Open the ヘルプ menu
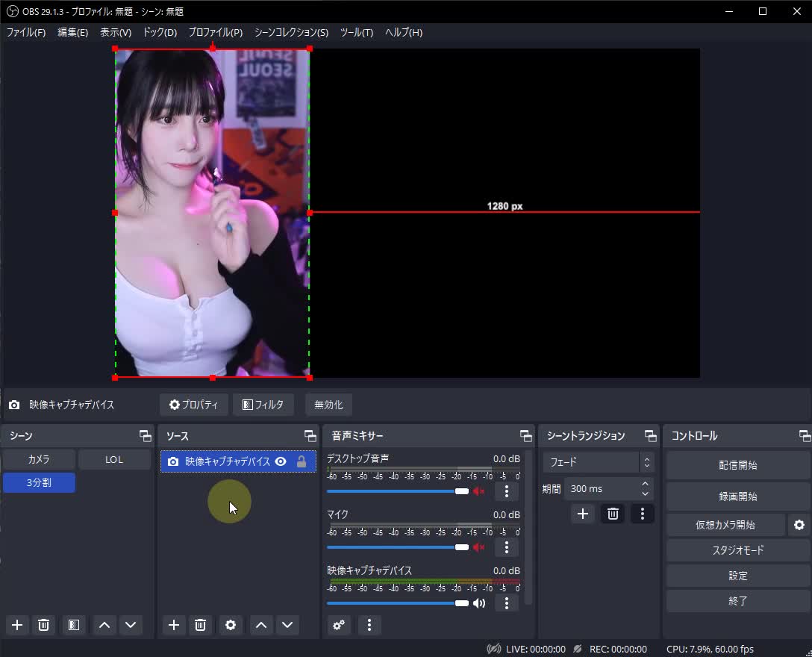Screen dimensions: 812x657 [403, 32]
